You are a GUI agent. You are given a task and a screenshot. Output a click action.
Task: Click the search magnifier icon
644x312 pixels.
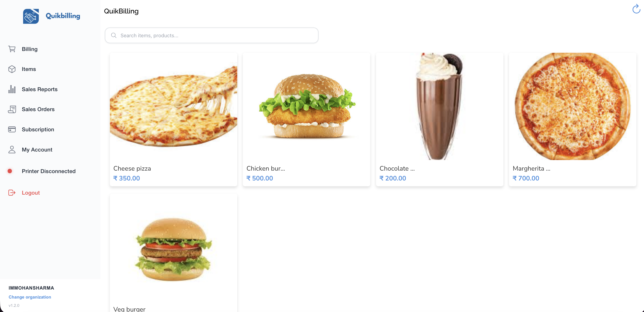pyautogui.click(x=114, y=35)
